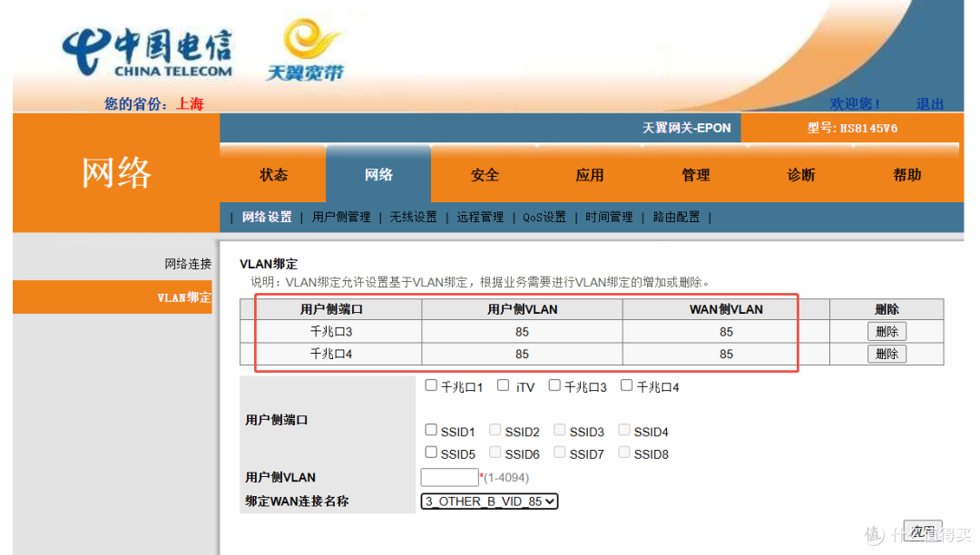Focus the 用户侧VLAN input field
The image size is (980, 555).
[x=449, y=478]
